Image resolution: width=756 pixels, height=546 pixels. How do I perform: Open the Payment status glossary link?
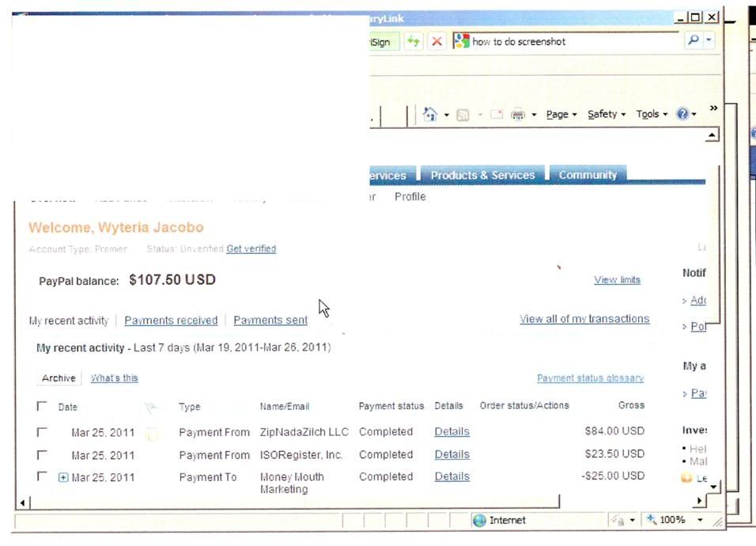point(591,378)
